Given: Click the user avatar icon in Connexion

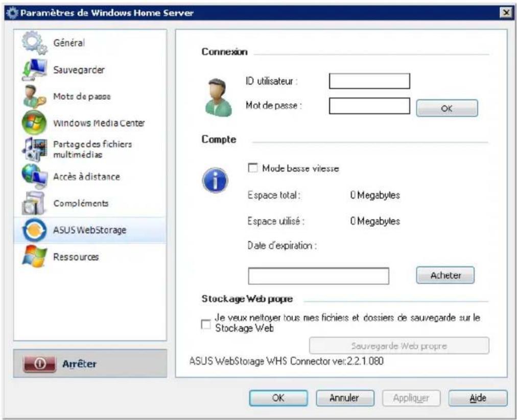Looking at the screenshot, I should coord(218,97).
